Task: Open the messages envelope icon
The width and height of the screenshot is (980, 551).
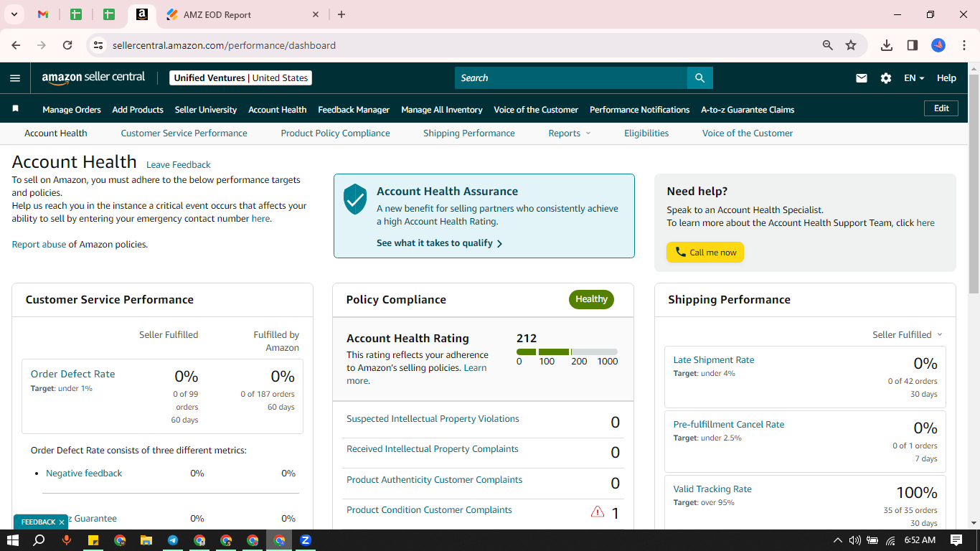Action: click(862, 78)
